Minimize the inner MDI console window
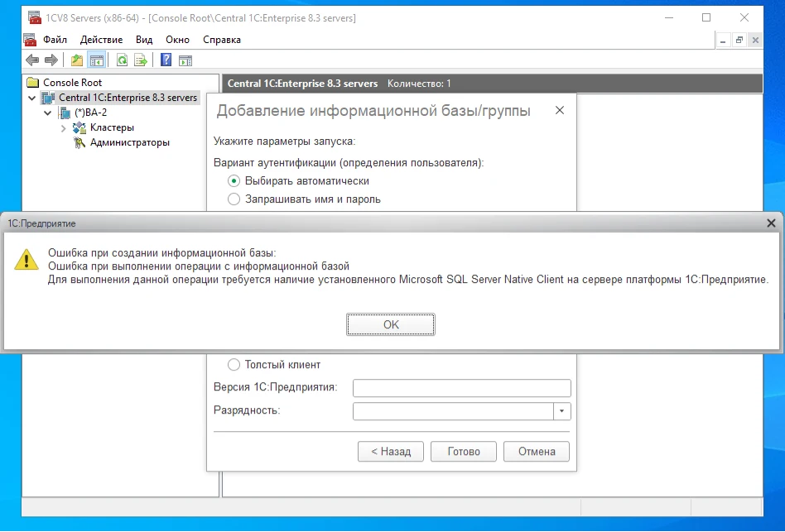785x532 pixels. 722,41
